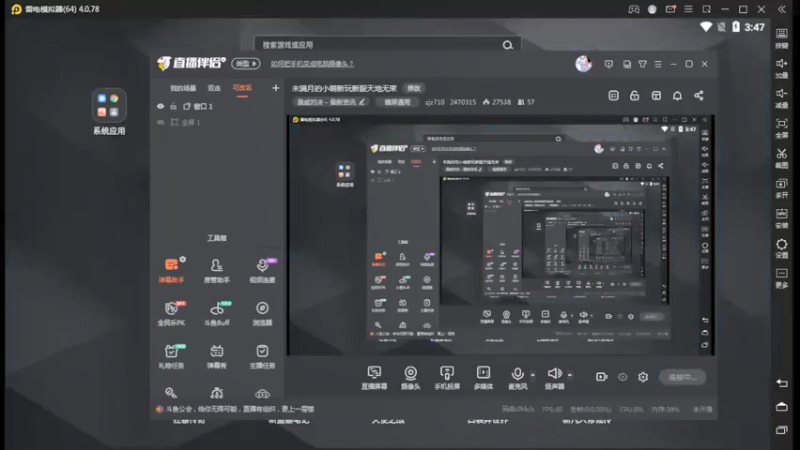Open the 房管助手 room manager tool
The image size is (800, 450).
coord(217,270)
